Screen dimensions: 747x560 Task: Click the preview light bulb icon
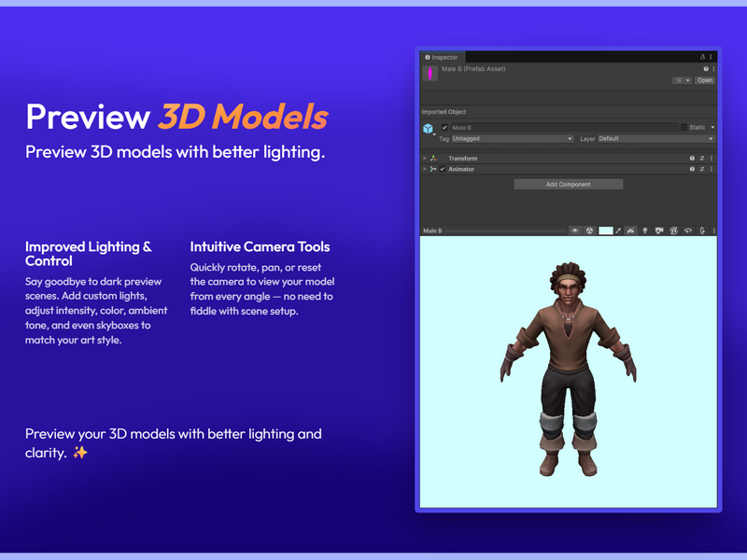pos(645,231)
